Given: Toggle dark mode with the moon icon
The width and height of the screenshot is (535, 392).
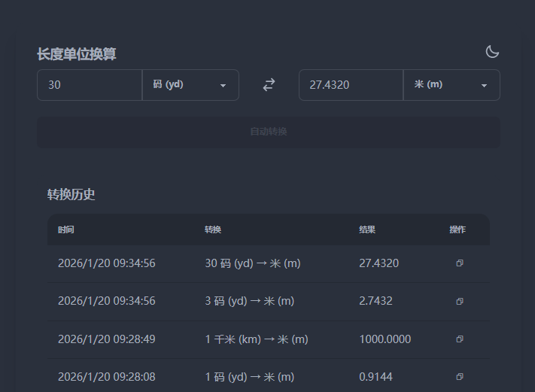Looking at the screenshot, I should coord(492,52).
